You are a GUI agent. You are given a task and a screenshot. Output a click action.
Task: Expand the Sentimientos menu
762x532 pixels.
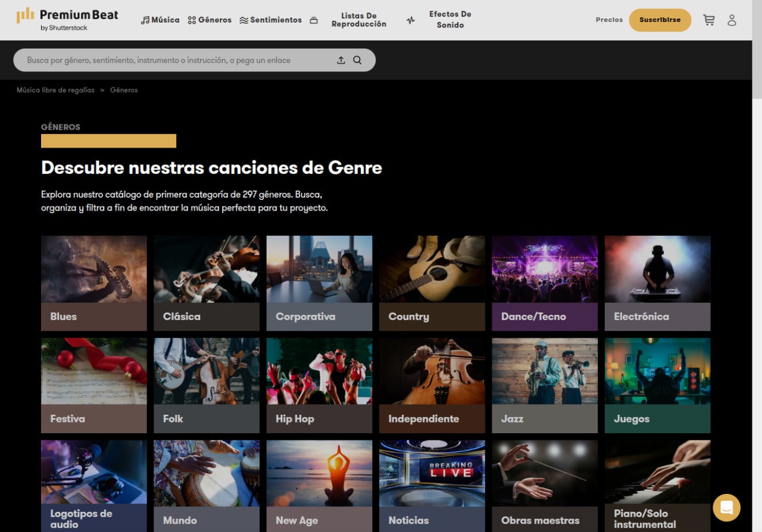(x=270, y=20)
